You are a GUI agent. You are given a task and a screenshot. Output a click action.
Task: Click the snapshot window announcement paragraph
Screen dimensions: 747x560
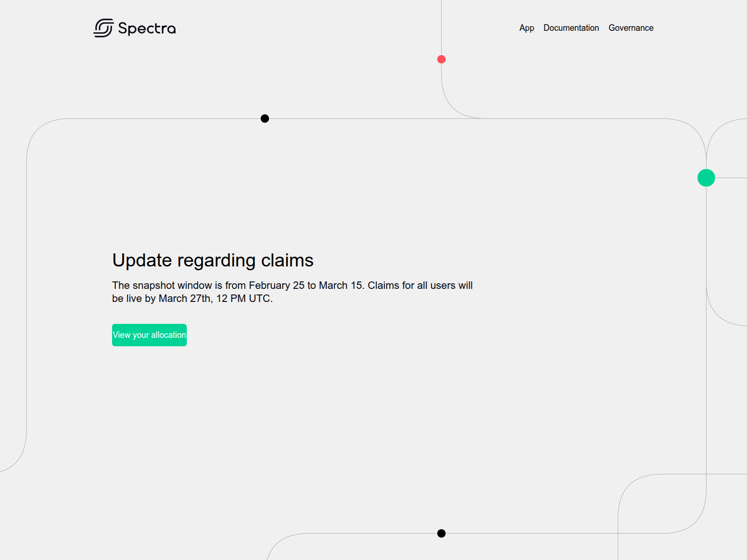tap(292, 292)
